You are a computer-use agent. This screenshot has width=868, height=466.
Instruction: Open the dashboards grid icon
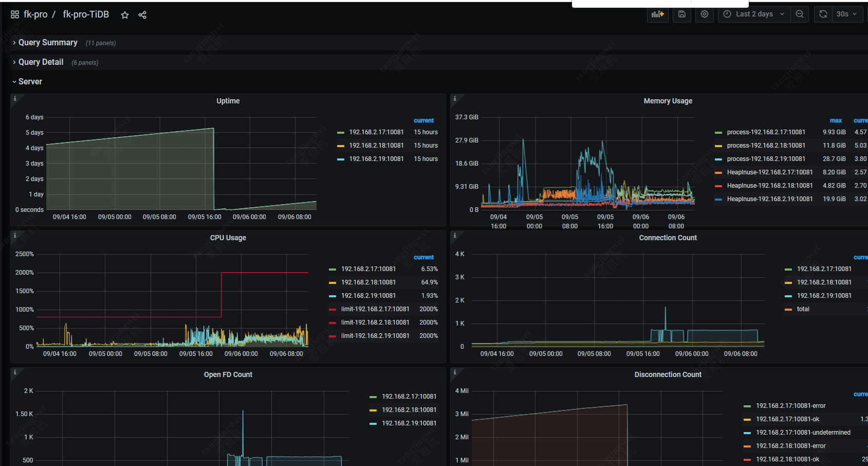tap(15, 14)
